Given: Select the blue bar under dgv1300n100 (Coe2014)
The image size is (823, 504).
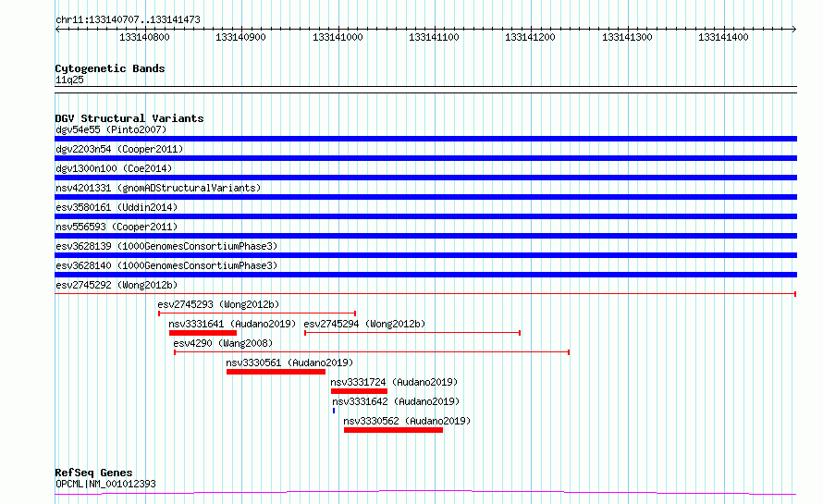Looking at the screenshot, I should [x=425, y=178].
